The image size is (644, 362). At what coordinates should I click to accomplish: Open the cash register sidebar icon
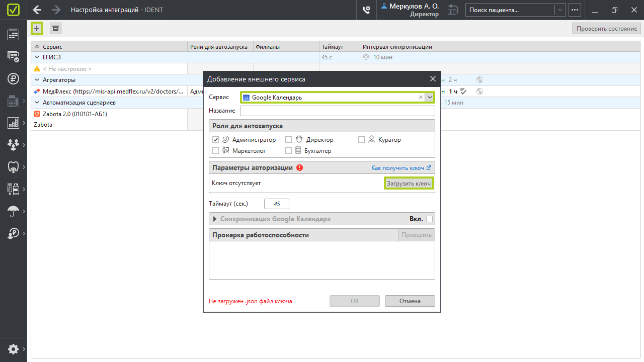pyautogui.click(x=13, y=101)
